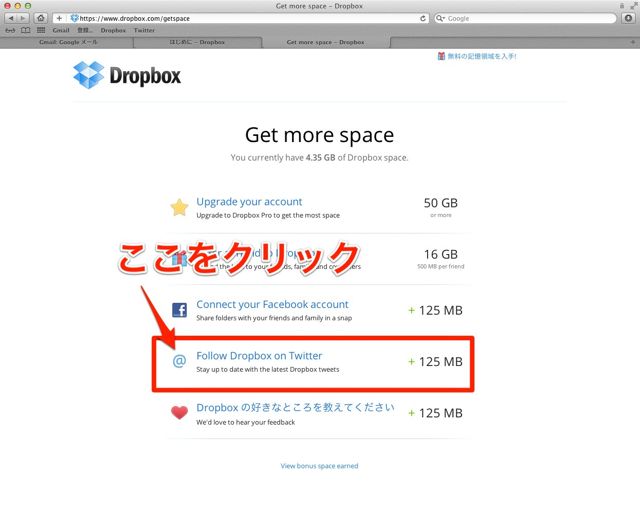Click the Dropbox logo
The image size is (640, 506).
tap(127, 75)
